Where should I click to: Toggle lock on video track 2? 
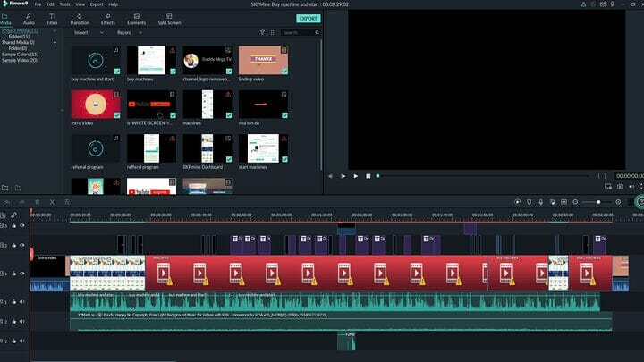14,246
